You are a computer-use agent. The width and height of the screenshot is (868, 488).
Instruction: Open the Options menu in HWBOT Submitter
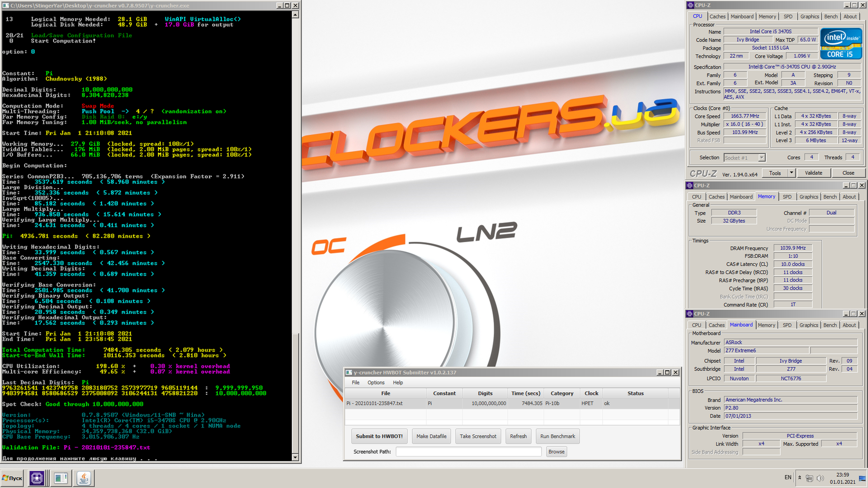point(376,382)
